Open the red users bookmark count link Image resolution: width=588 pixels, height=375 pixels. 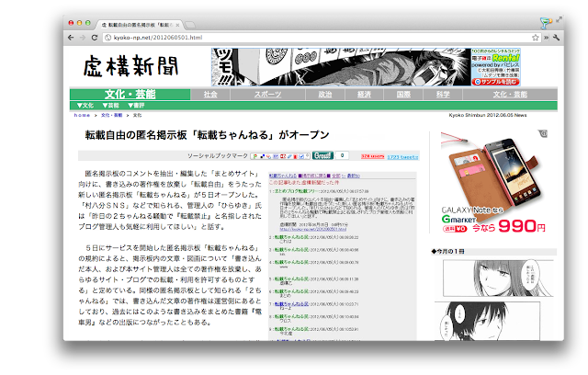(x=372, y=156)
